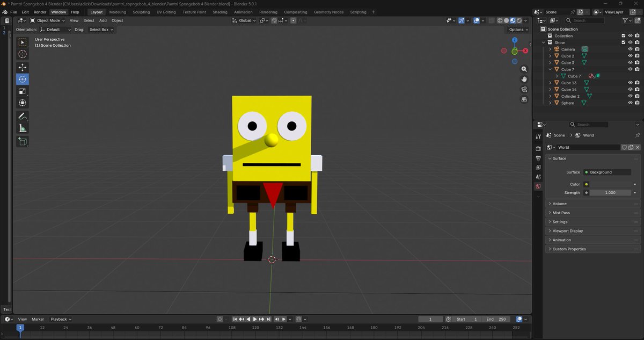Select the Select Box tool in toolbar
The height and width of the screenshot is (340, 644).
(23, 42)
